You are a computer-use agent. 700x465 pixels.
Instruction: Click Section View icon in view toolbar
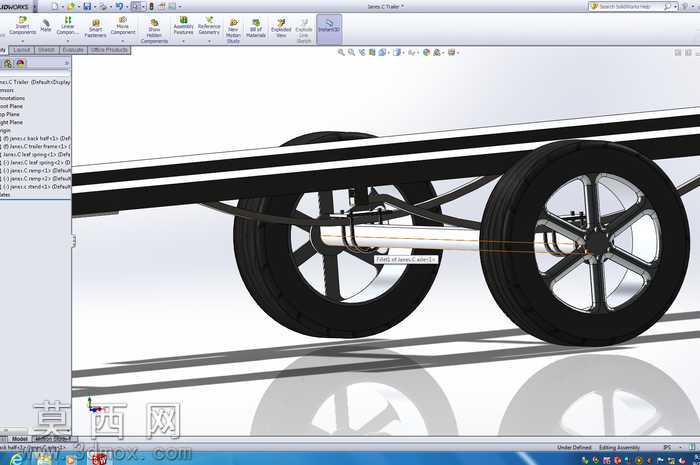point(372,52)
